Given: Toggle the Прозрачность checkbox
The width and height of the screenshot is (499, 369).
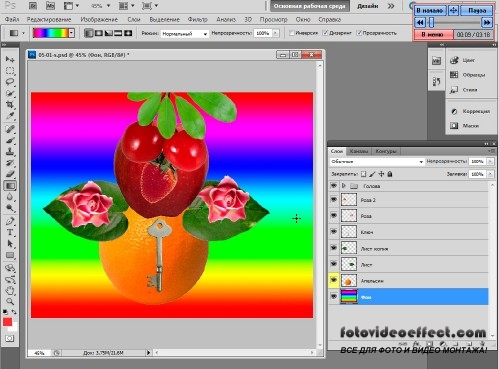Looking at the screenshot, I should coord(359,33).
